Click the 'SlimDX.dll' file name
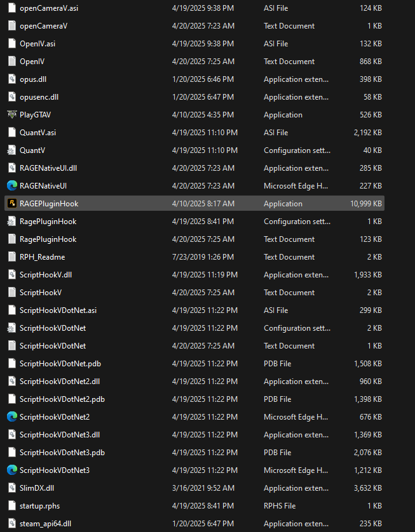The height and width of the screenshot is (532, 415). (x=37, y=488)
